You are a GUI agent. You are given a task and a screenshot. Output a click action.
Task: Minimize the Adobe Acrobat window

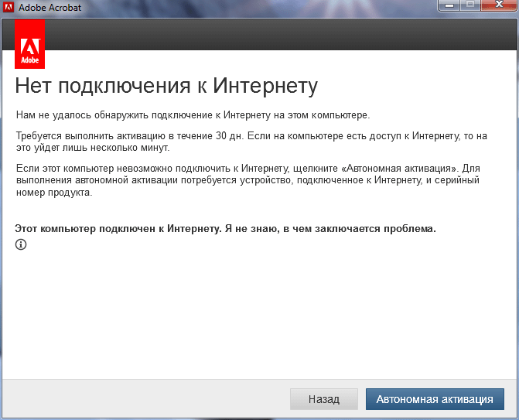(x=449, y=5)
